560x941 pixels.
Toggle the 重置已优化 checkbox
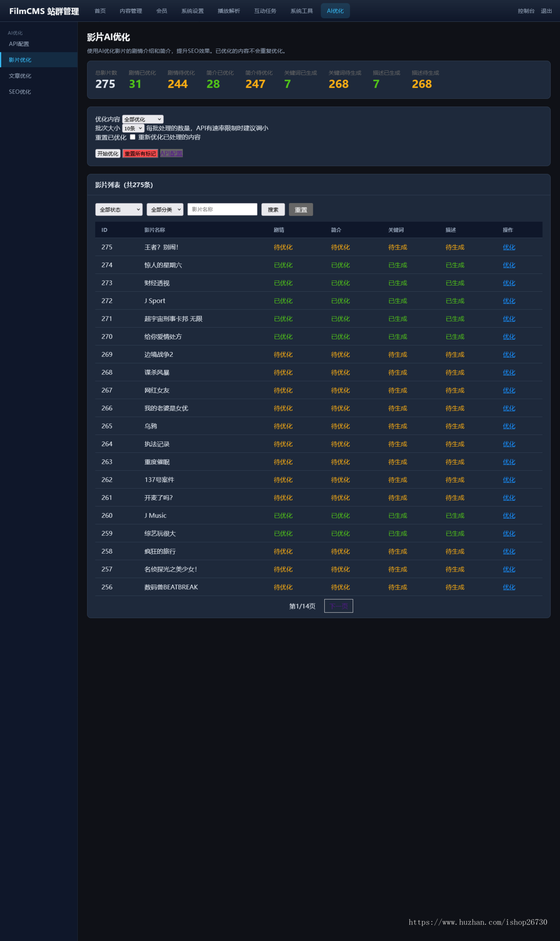pos(133,137)
